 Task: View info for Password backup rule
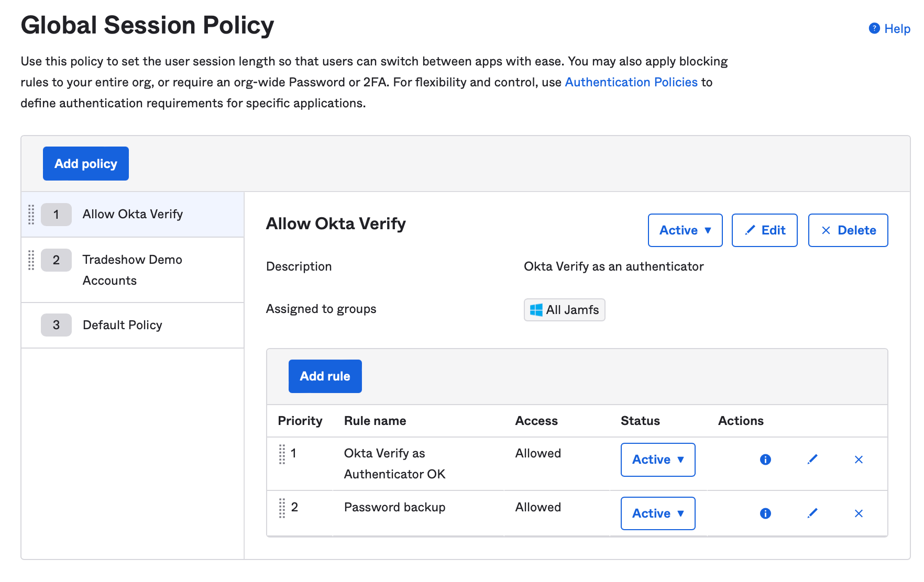coord(765,513)
